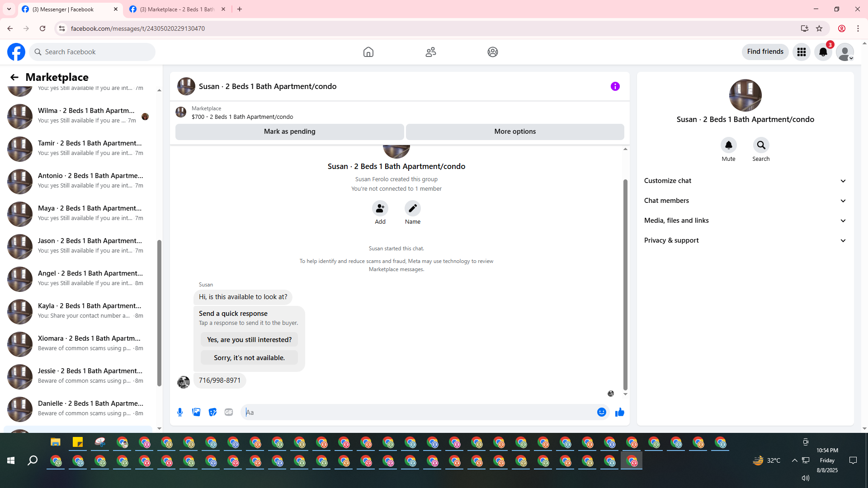Click the chat message scrollbar

click(625, 285)
